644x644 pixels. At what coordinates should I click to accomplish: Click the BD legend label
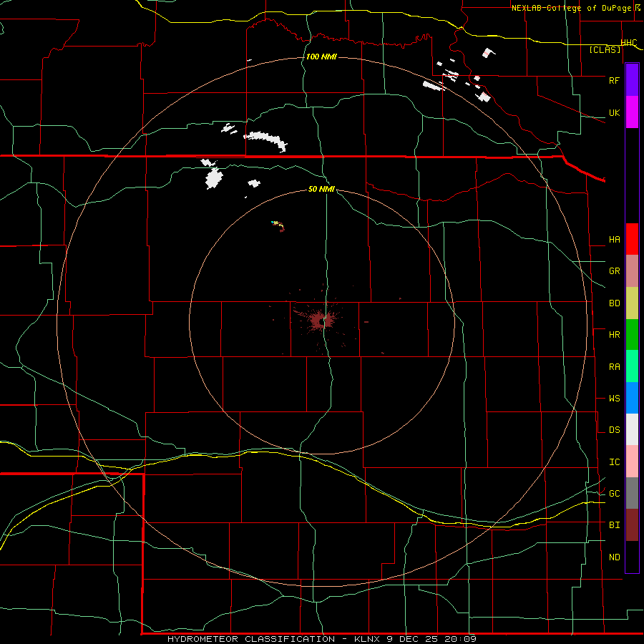click(x=614, y=303)
